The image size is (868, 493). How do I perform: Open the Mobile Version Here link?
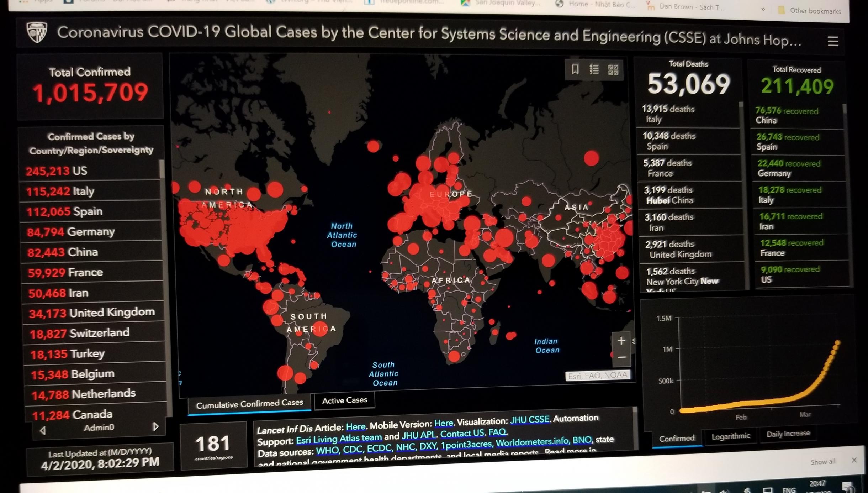444,423
